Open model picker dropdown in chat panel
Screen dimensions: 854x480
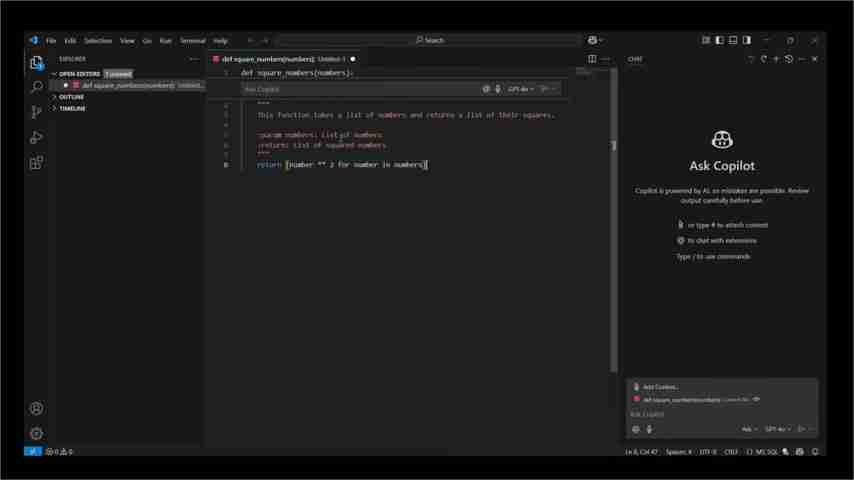(778, 429)
